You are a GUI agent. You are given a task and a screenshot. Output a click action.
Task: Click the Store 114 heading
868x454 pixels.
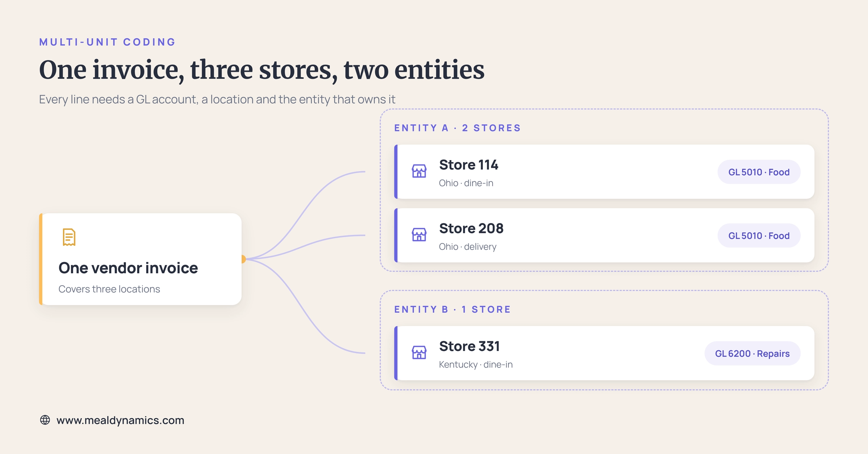[x=468, y=165]
